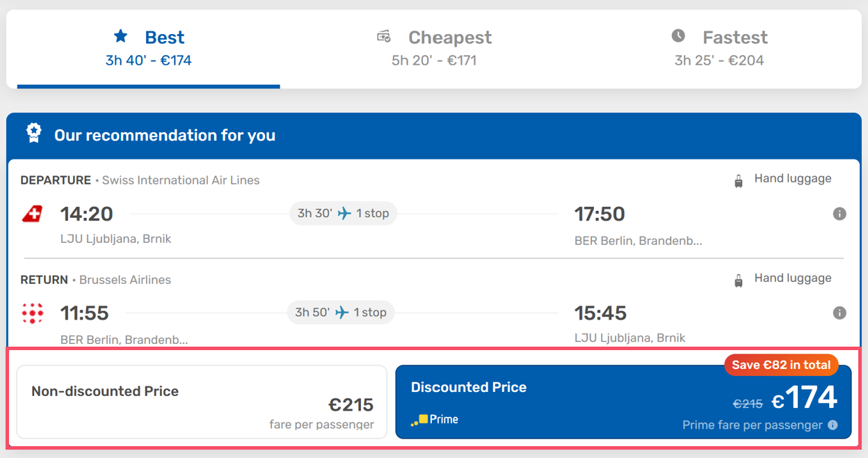Click the Save €82 in total badge
Screen dimensions: 868x458
point(781,365)
